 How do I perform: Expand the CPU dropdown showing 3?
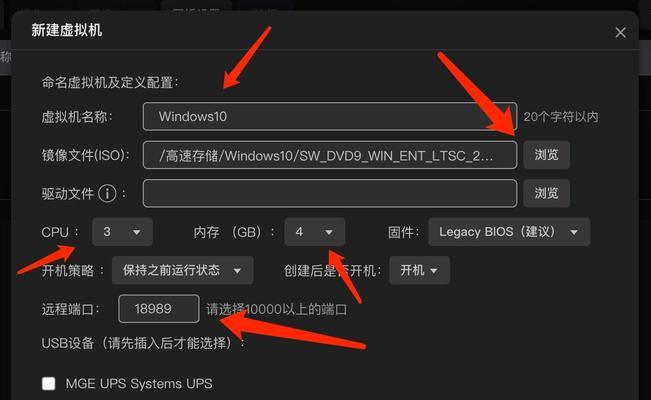pos(122,232)
